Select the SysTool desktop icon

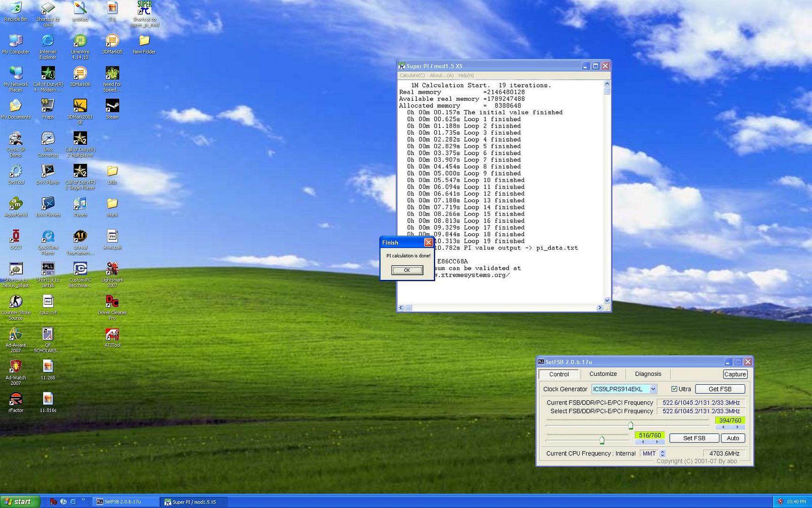coord(16,174)
